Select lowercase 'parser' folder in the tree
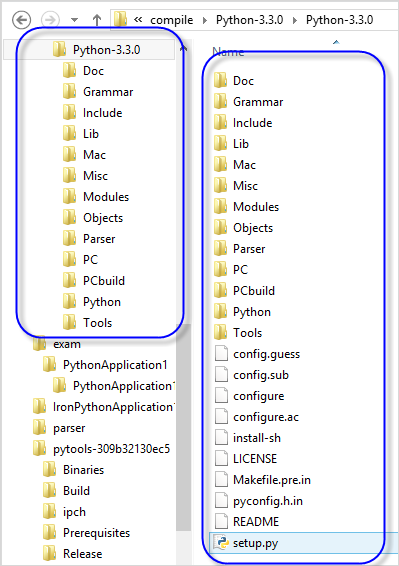The image size is (399, 566). 69,428
